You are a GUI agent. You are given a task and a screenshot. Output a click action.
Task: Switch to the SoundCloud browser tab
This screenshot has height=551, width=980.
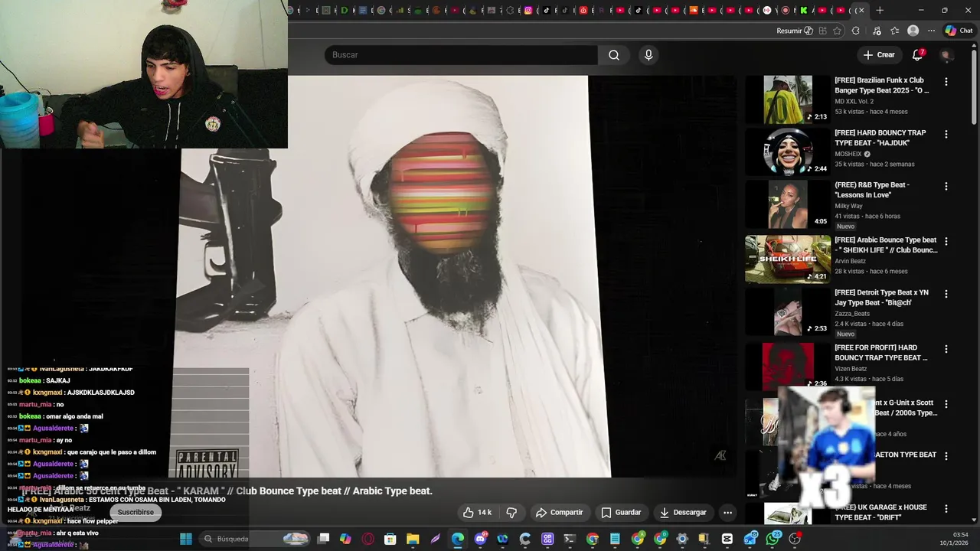[x=693, y=11]
